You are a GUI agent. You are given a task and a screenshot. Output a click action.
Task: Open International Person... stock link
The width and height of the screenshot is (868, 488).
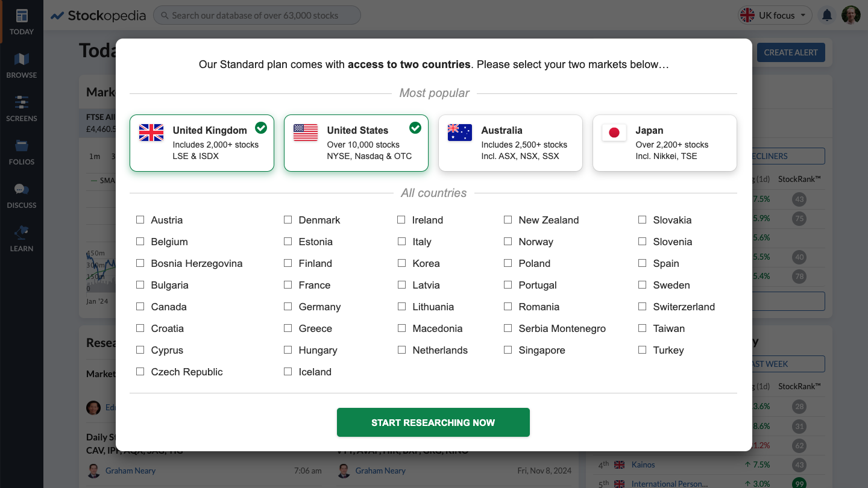[x=670, y=484]
